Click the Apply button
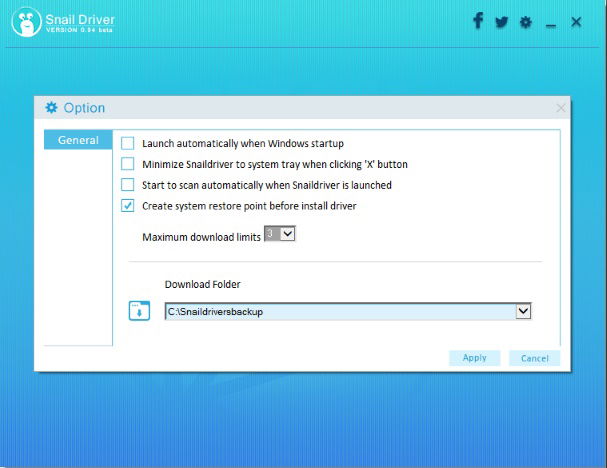 pos(475,358)
